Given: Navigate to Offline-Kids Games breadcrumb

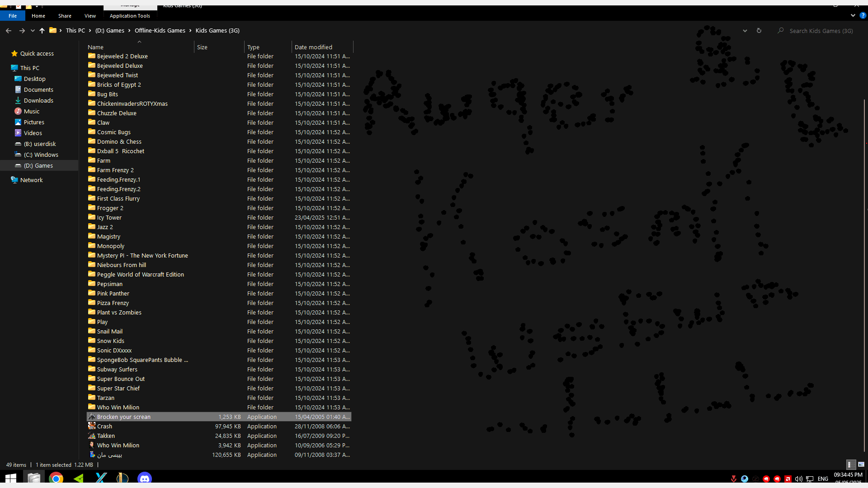Looking at the screenshot, I should pyautogui.click(x=160, y=31).
